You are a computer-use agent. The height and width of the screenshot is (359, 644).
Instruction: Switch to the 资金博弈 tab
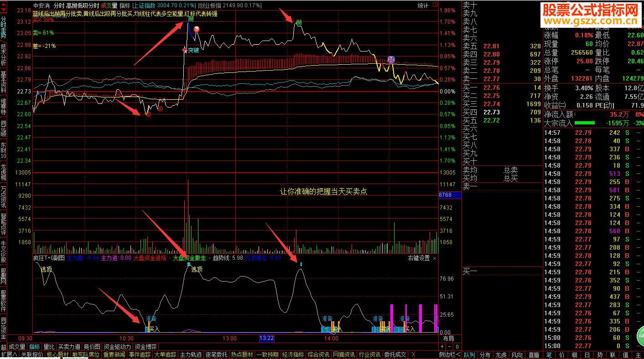[x=146, y=347]
